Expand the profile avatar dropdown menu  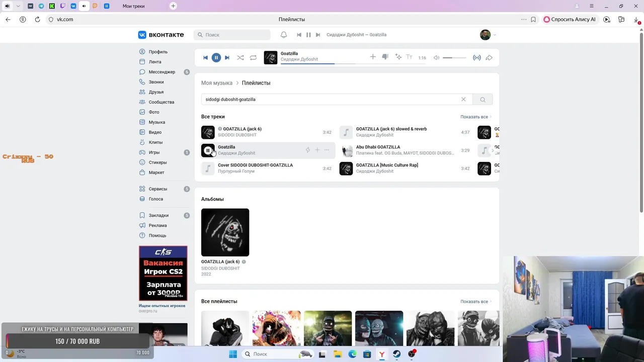pyautogui.click(x=488, y=35)
